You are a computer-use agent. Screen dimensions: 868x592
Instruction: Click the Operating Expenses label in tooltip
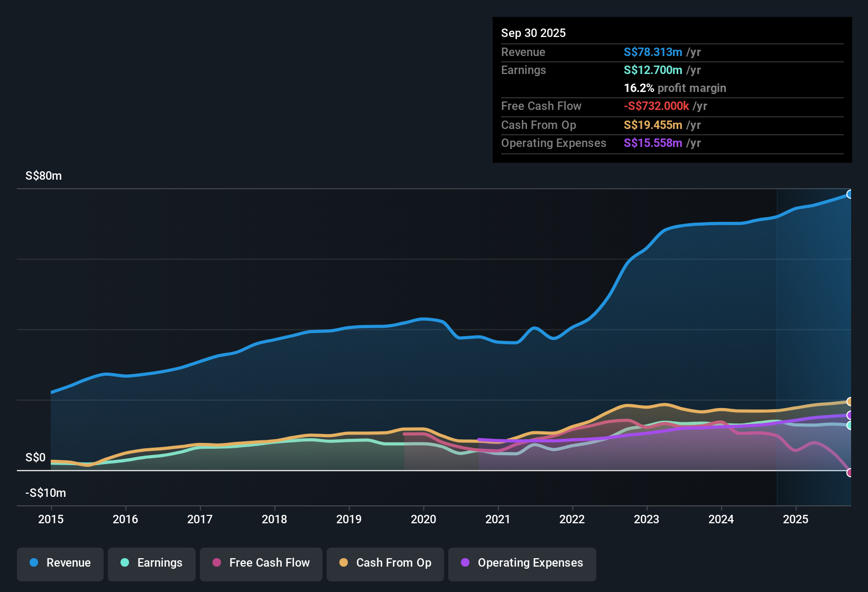click(553, 143)
